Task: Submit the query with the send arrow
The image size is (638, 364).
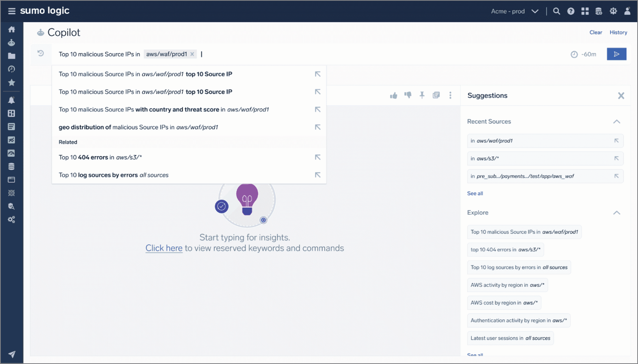Action: click(616, 54)
